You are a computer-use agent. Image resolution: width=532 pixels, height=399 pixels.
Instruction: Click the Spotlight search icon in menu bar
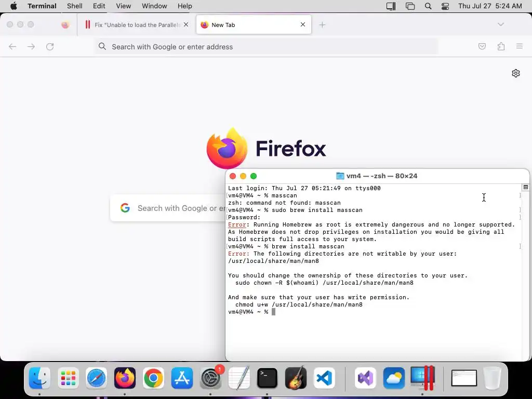coord(428,6)
